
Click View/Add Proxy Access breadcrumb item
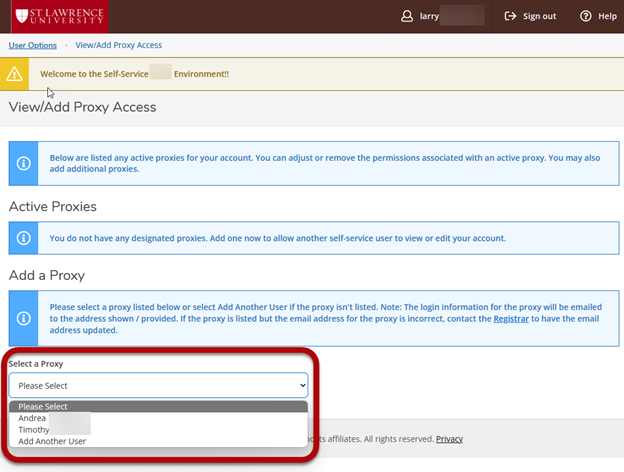(118, 45)
